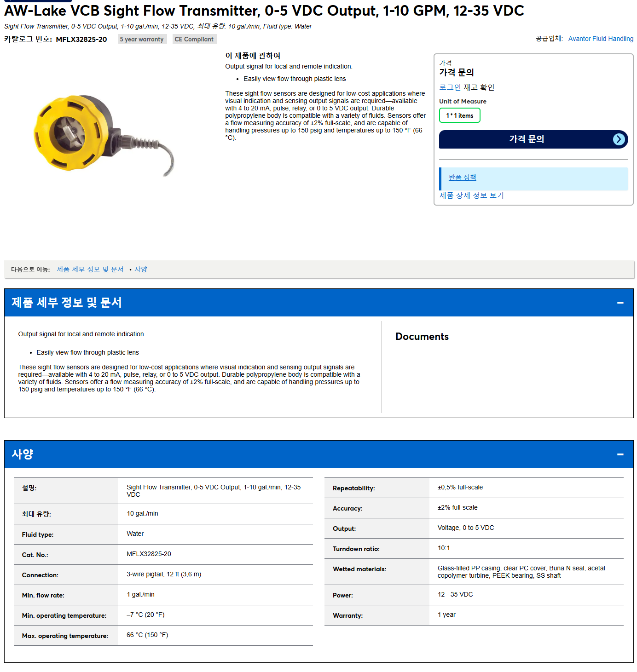637x672 pixels.
Task: Select the 1 * 1 items unit option
Action: 459,115
